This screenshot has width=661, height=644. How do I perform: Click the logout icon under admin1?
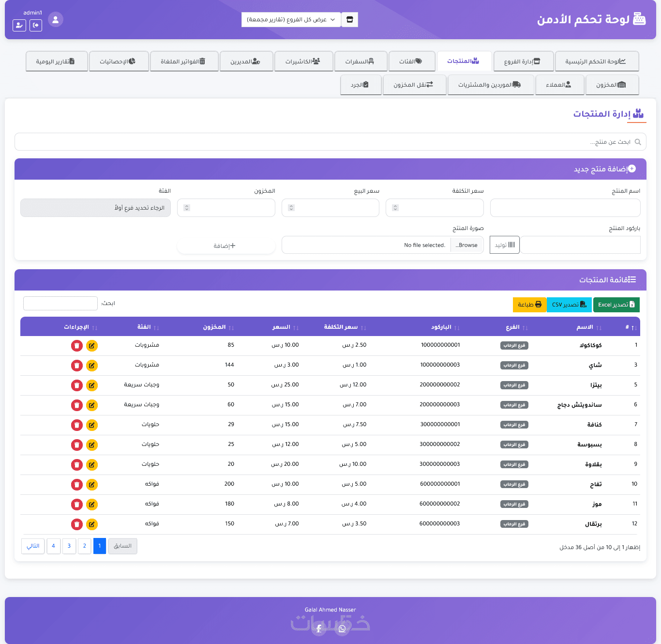coord(36,25)
